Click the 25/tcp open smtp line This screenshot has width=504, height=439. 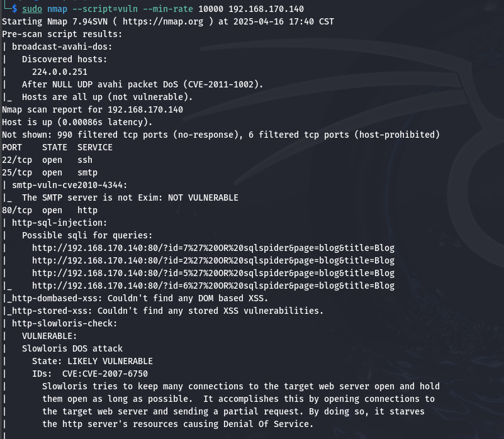pos(50,172)
